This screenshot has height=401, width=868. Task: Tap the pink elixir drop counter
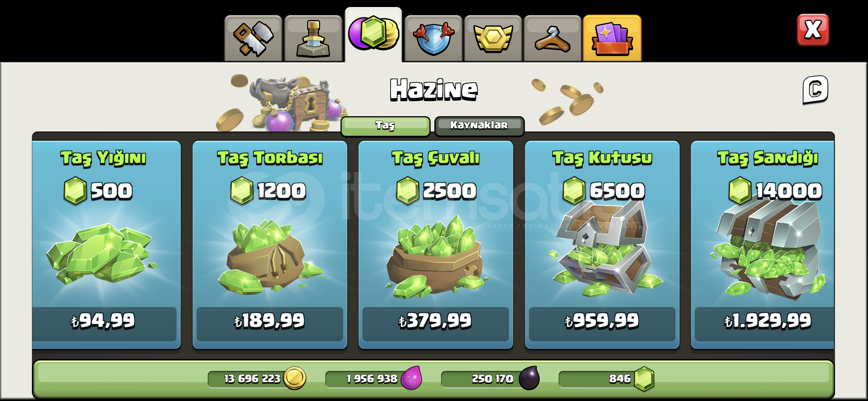(374, 379)
